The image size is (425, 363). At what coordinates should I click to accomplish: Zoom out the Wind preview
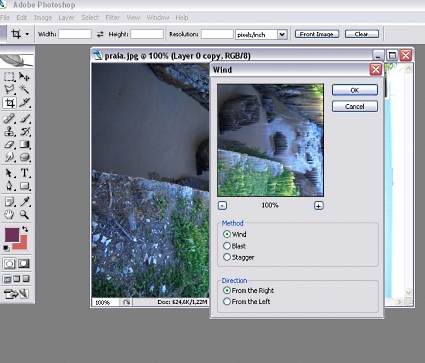222,205
